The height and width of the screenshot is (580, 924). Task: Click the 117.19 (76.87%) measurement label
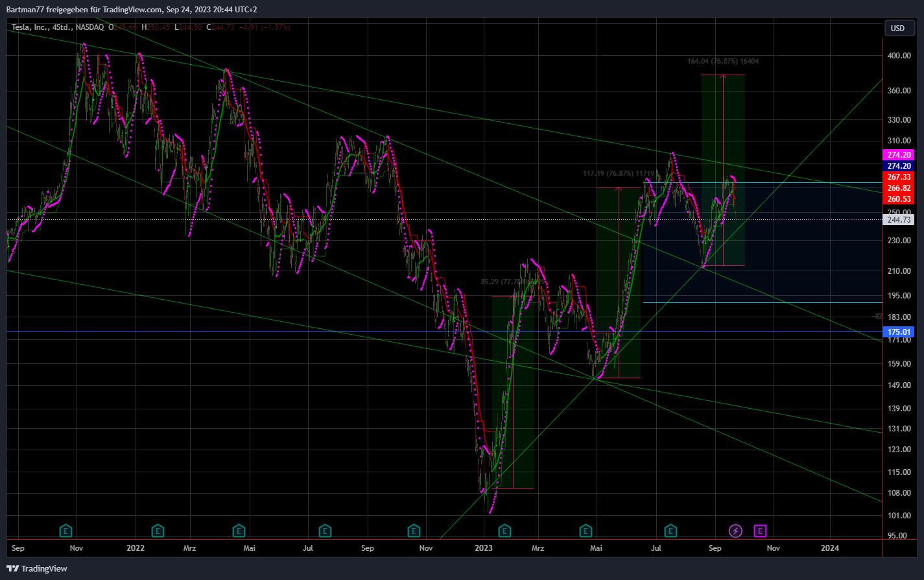pos(619,173)
